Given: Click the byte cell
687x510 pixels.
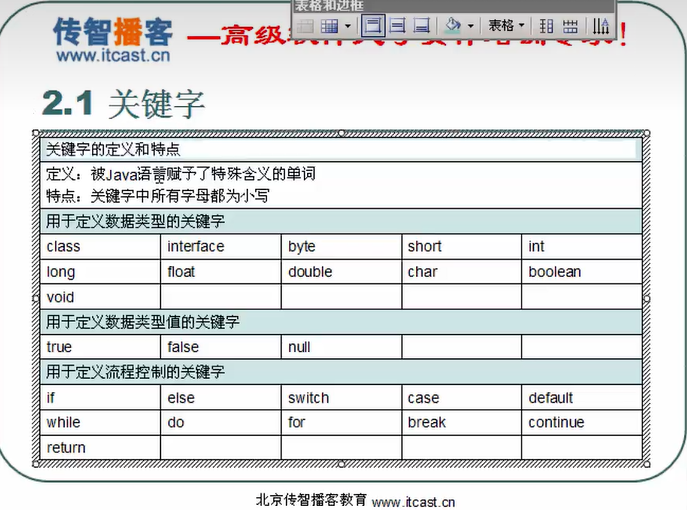Looking at the screenshot, I should pyautogui.click(x=341, y=246).
